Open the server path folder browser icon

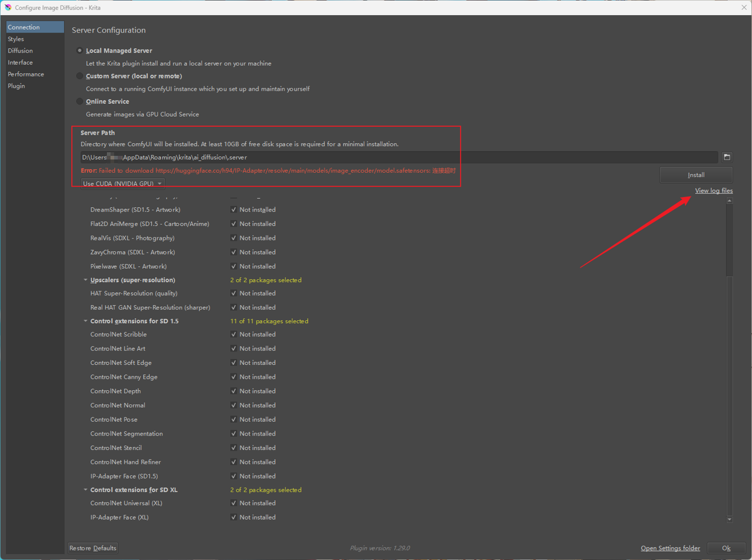[727, 157]
